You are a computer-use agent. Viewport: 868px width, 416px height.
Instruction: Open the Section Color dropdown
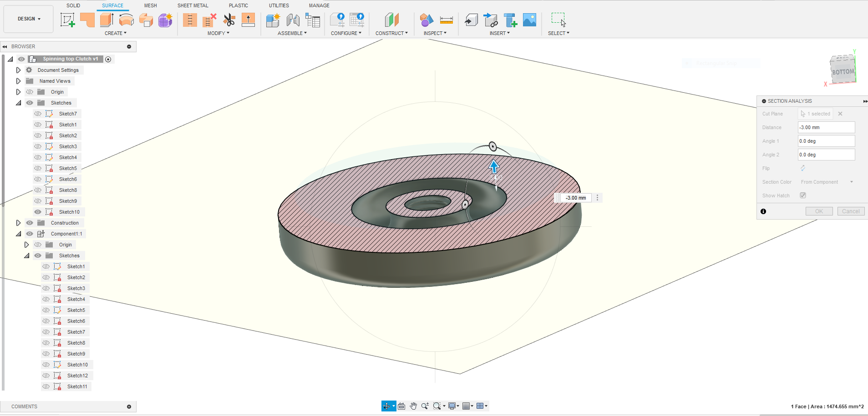point(827,182)
